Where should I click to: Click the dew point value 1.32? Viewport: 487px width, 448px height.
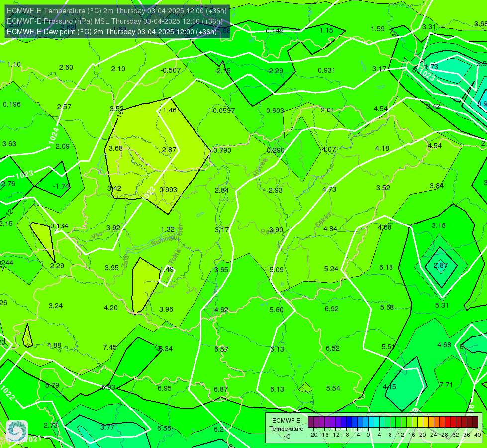pos(168,229)
